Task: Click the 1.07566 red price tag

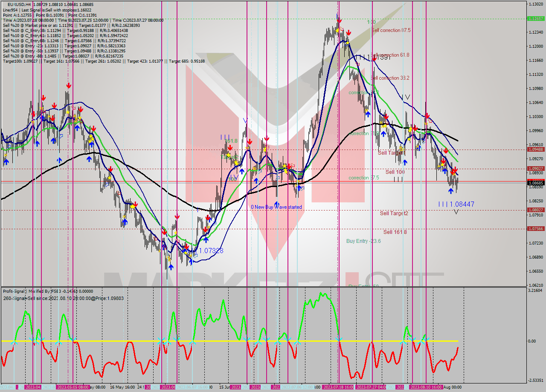Action: pyautogui.click(x=535, y=228)
